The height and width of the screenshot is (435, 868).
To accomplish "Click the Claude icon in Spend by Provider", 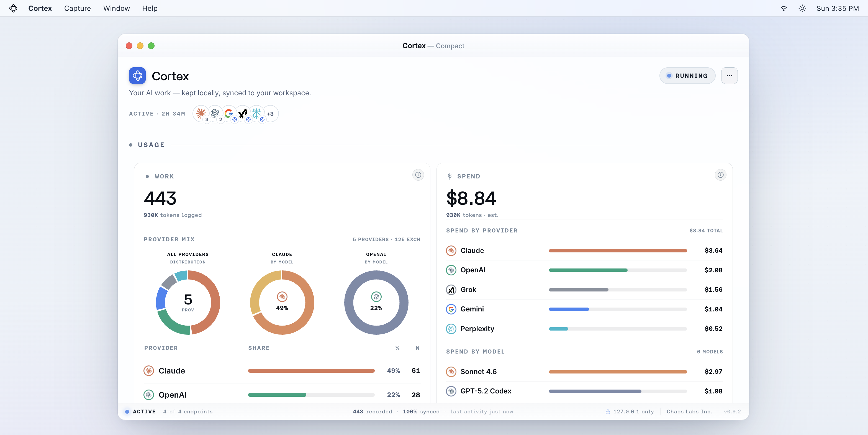I will coord(451,251).
